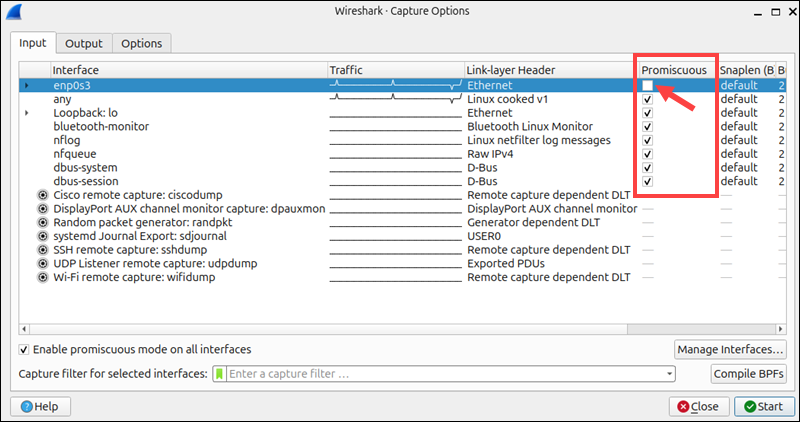Click gear icon beside DisplayPort AUX channel monitor

pos(43,209)
